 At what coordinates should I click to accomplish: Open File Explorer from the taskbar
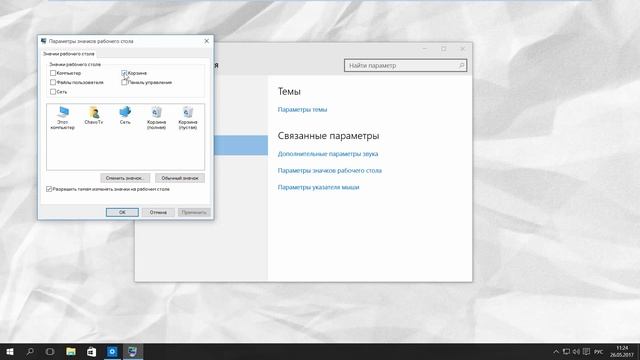coord(71,351)
